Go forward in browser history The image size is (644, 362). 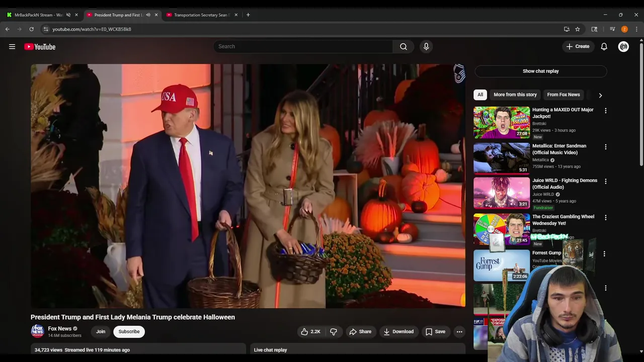click(20, 29)
